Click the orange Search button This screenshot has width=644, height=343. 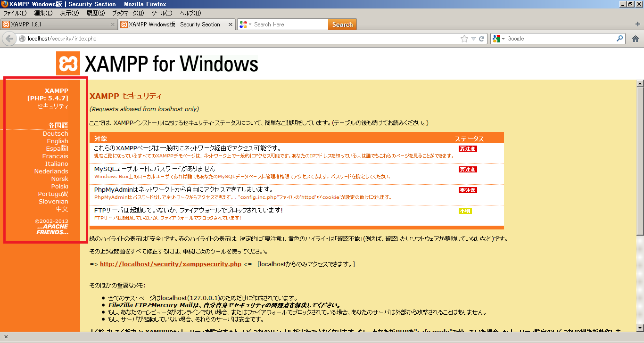click(x=342, y=24)
